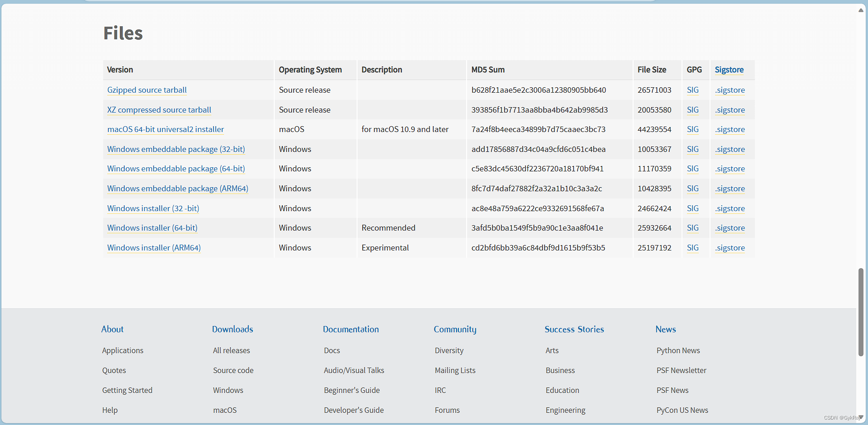Open the Documentation footer heading
The image size is (868, 425).
point(351,329)
